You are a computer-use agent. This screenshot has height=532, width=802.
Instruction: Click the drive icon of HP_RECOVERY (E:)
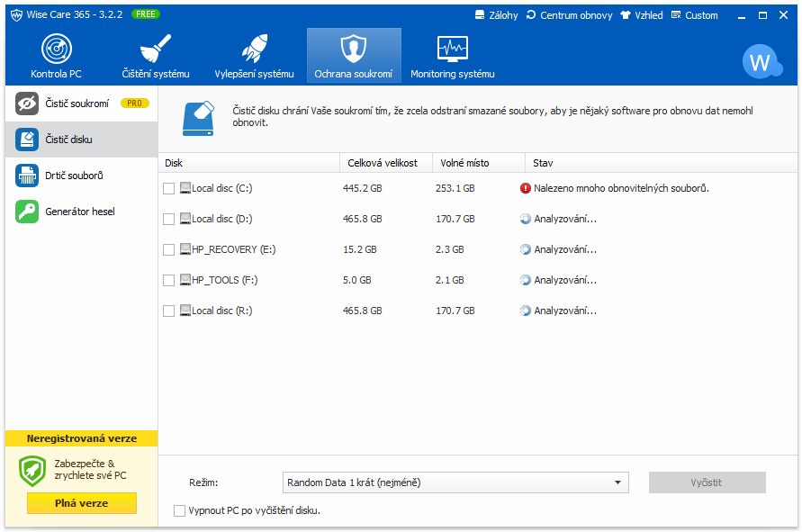coord(185,249)
